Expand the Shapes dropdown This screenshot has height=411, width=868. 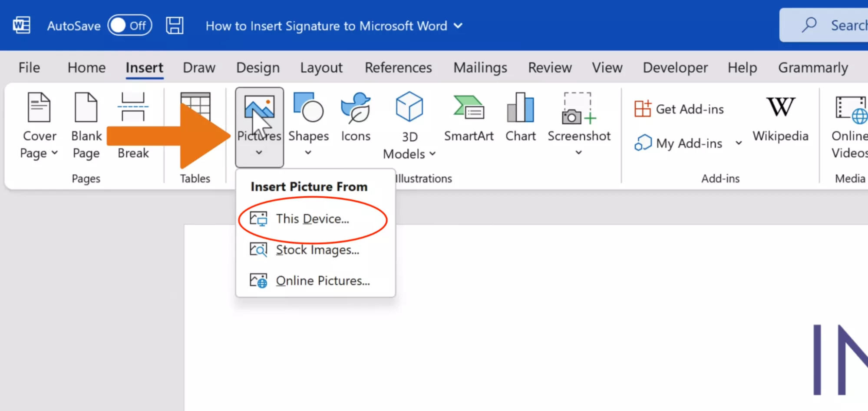pos(308,152)
